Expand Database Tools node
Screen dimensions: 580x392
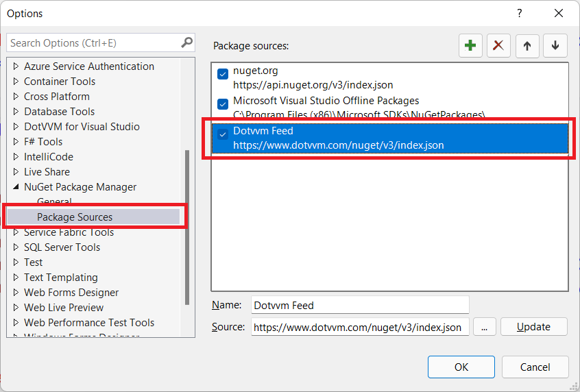tap(16, 111)
